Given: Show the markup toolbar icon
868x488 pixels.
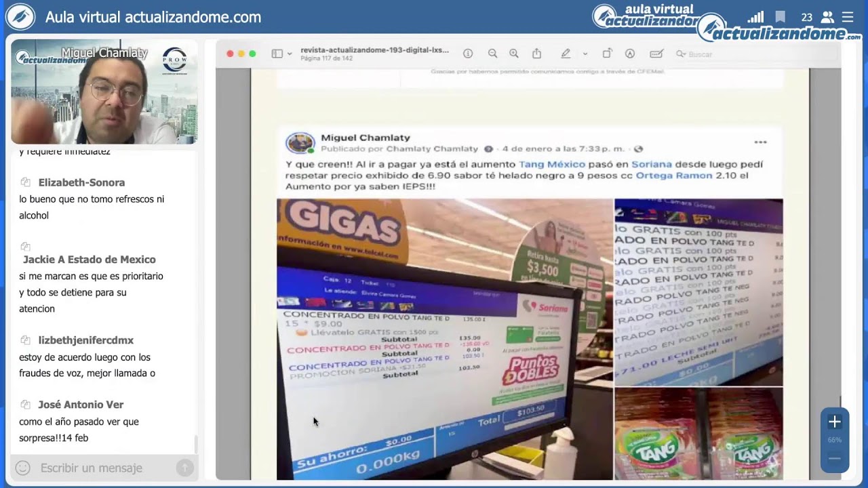Looking at the screenshot, I should click(x=630, y=54).
